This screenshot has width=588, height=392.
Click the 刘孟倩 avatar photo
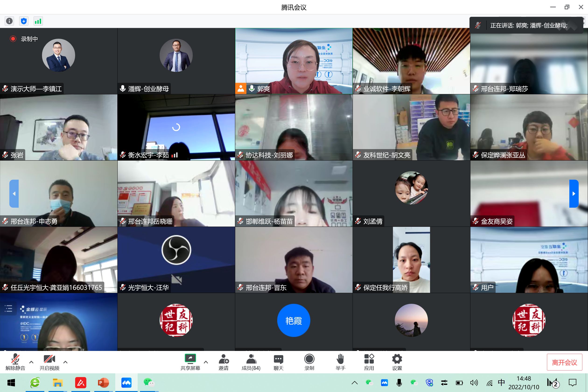tap(411, 188)
